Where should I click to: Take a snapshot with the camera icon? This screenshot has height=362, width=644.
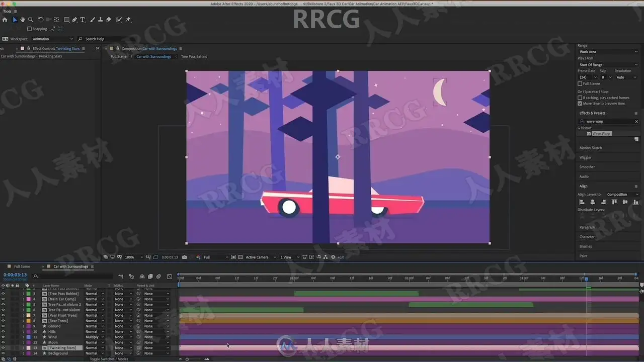point(185,257)
